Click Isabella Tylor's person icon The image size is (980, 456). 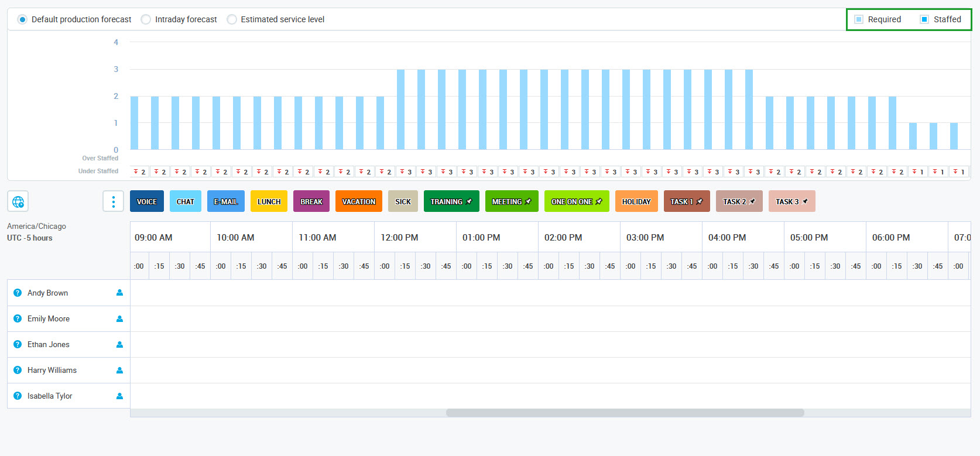[x=119, y=396]
